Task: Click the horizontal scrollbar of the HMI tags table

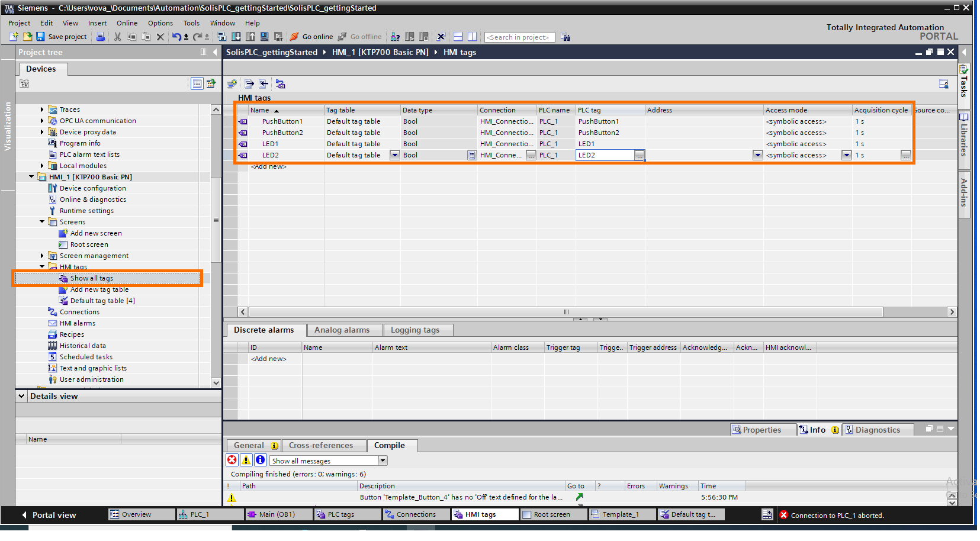Action: point(565,312)
